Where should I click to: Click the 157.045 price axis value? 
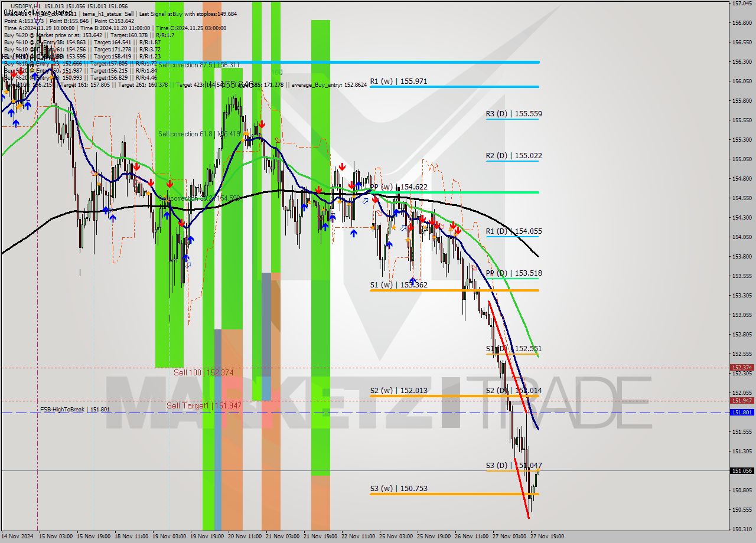[742, 4]
